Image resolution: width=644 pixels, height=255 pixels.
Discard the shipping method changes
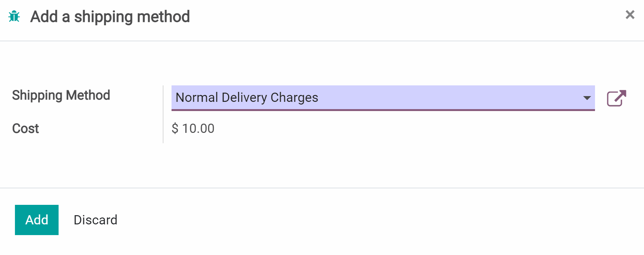tap(95, 220)
